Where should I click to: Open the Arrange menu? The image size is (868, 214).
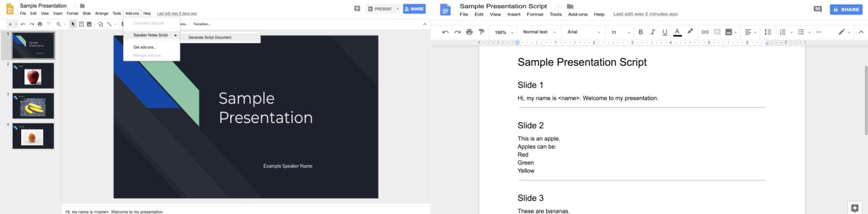(x=101, y=13)
